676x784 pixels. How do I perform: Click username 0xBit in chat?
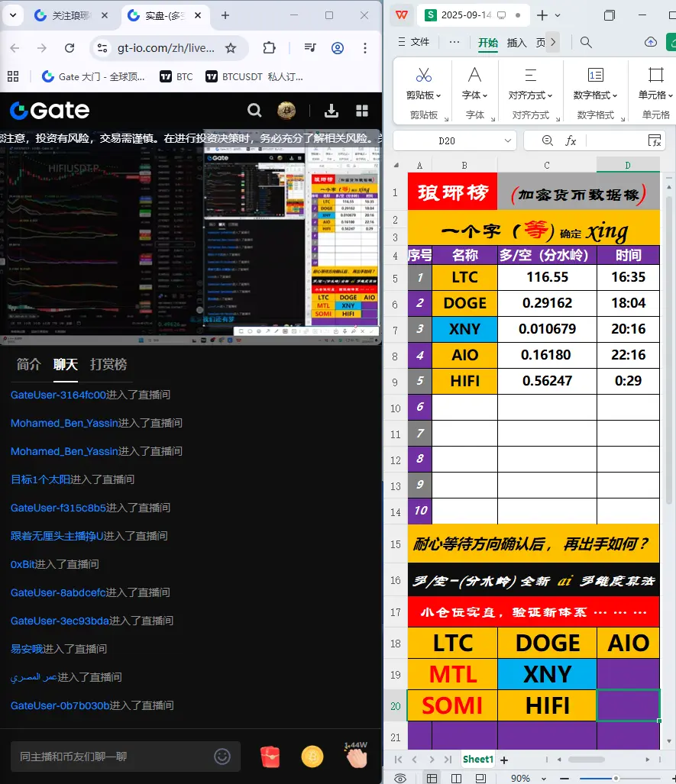coord(23,564)
